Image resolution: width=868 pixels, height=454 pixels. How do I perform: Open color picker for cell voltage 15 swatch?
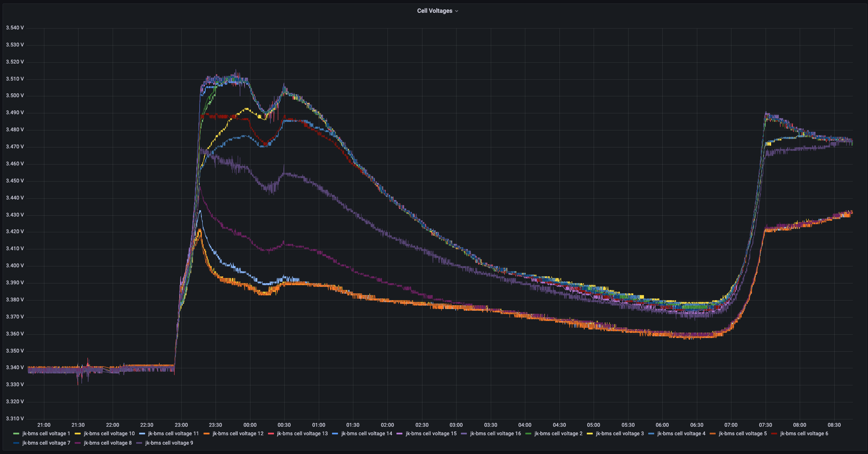click(x=399, y=434)
